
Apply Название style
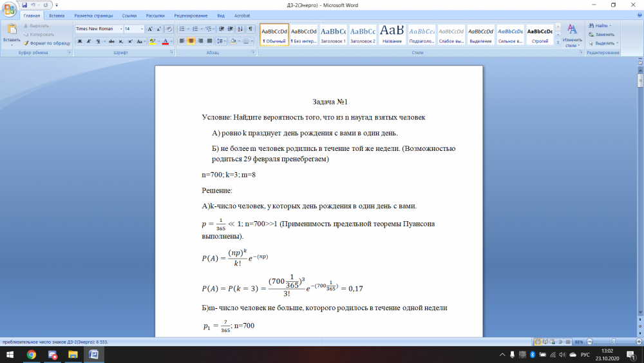coord(392,35)
